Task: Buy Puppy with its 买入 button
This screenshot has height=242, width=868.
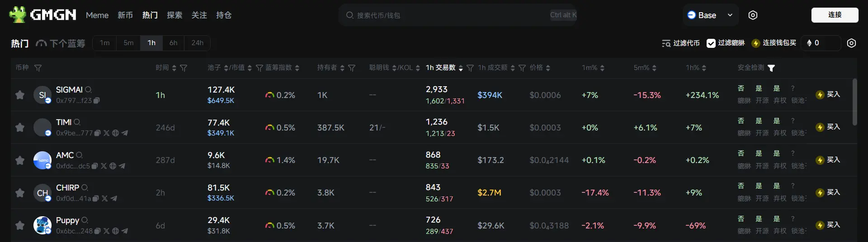Action: pyautogui.click(x=828, y=225)
